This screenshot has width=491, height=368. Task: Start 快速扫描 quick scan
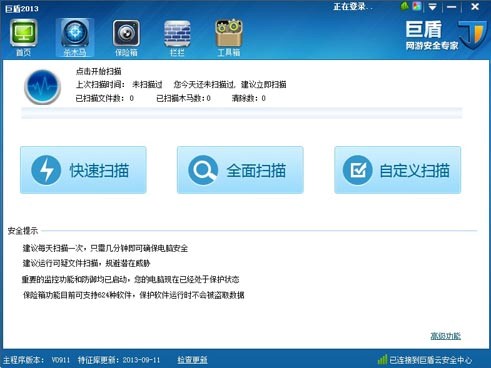(x=83, y=170)
